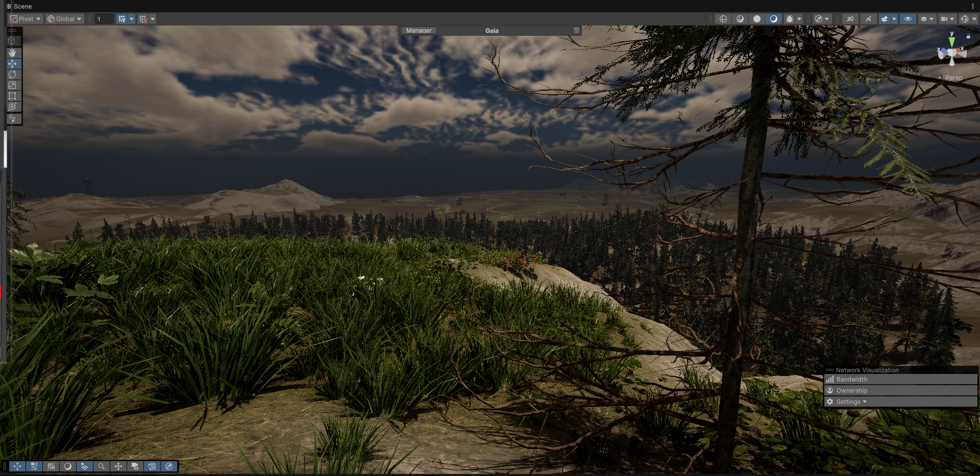Select the Rect transform tool
980x476 pixels.
(12, 96)
